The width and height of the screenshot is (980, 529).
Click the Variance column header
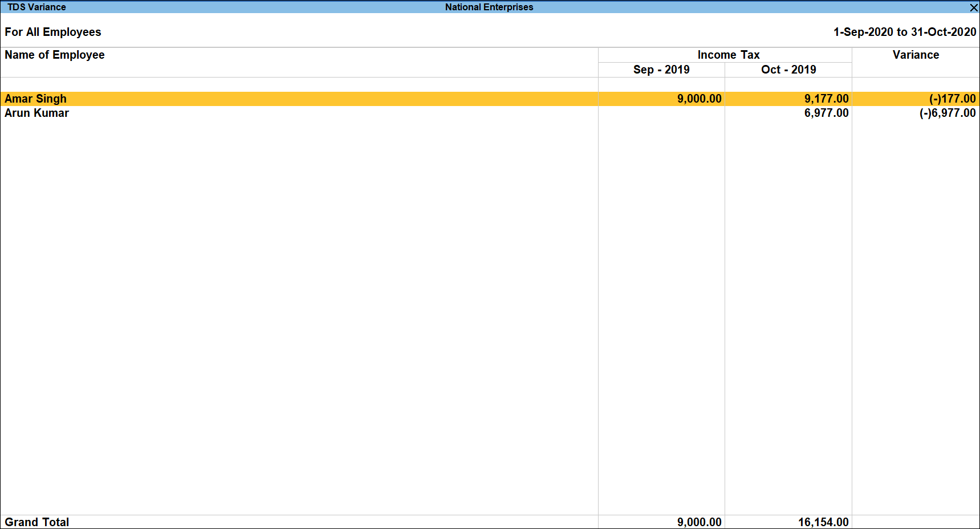point(915,55)
